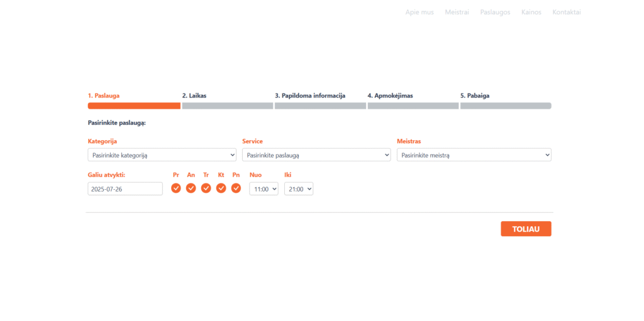Expand the Service selection dropdown
The height and width of the screenshot is (321, 644).
point(316,155)
